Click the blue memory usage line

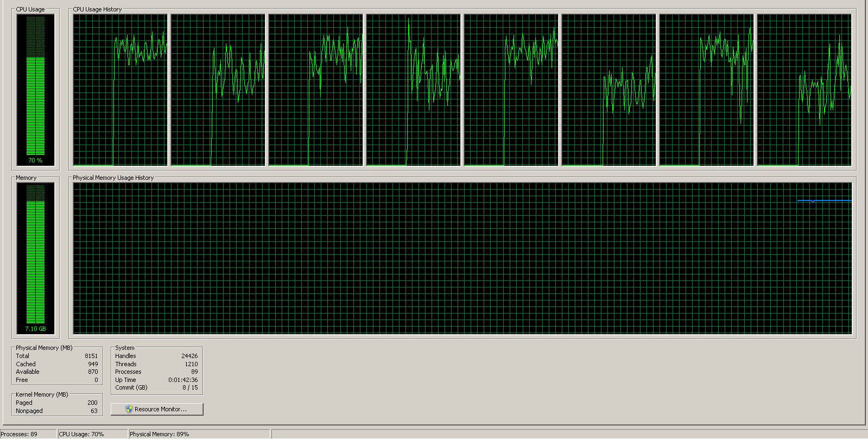(x=824, y=200)
